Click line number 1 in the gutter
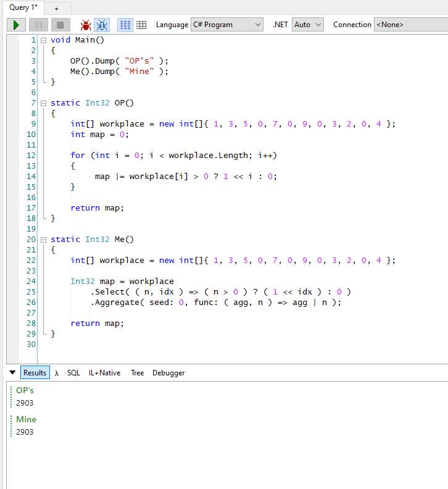This screenshot has width=448, height=489. (33, 40)
